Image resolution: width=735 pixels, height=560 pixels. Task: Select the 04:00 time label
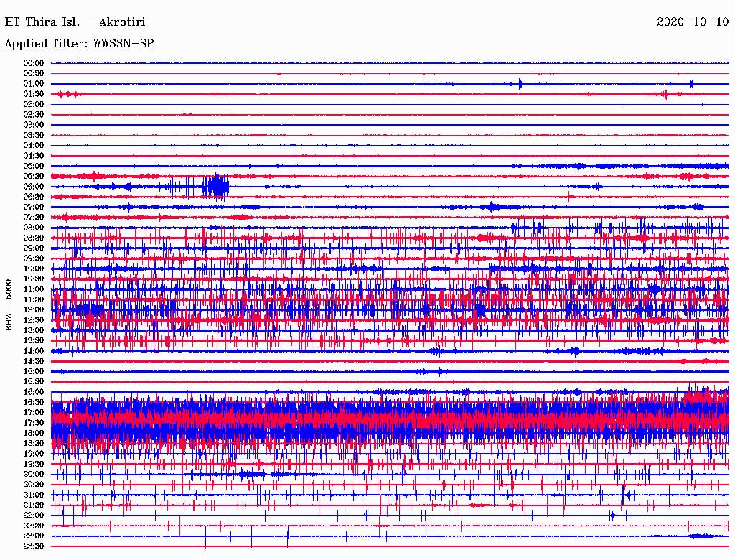(33, 146)
